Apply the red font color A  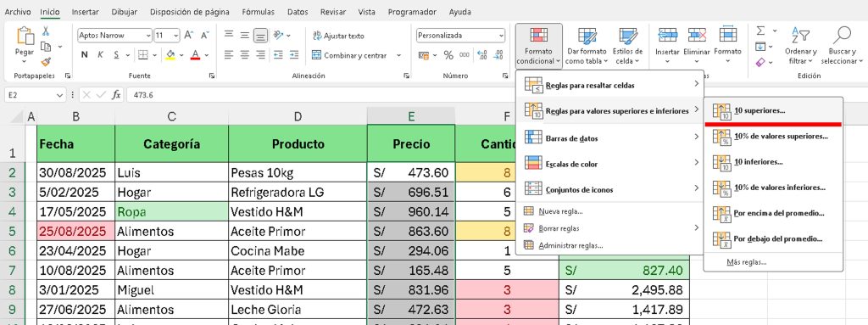click(x=195, y=55)
